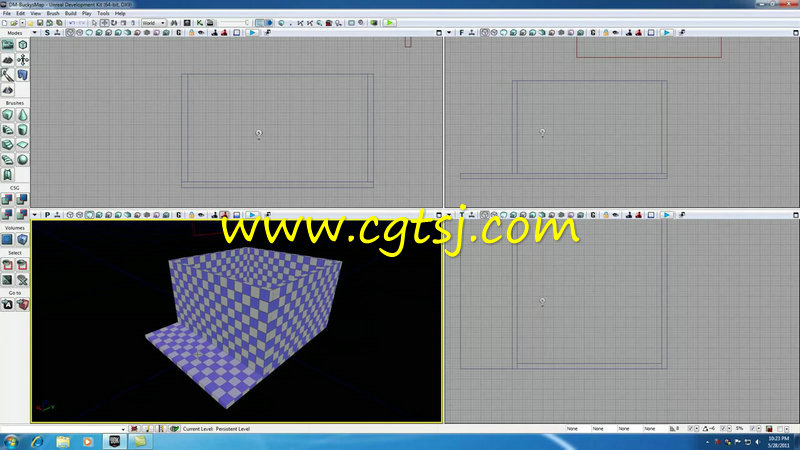Open the Edit menu
This screenshot has width=800, height=450.
(20, 13)
